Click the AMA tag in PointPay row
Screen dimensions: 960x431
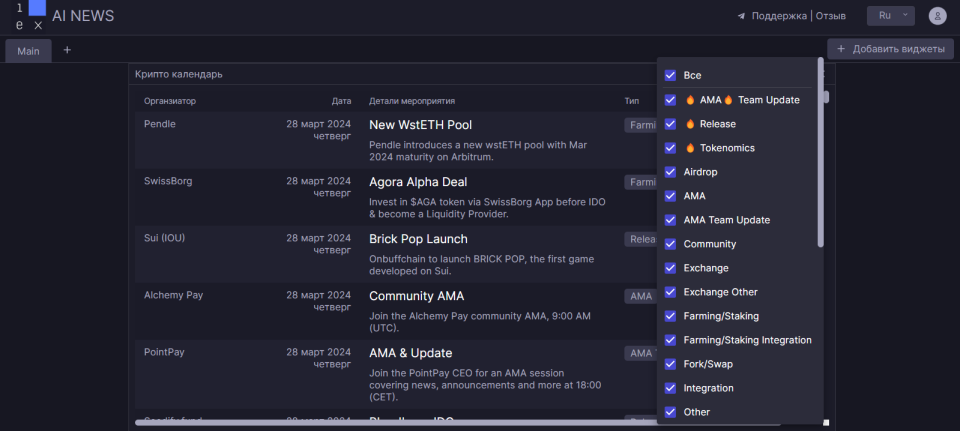(640, 353)
